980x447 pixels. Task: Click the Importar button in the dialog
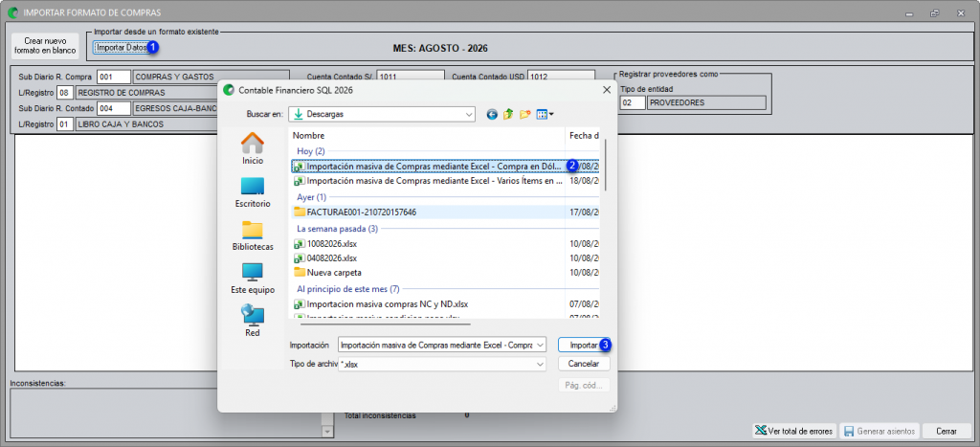pos(584,346)
